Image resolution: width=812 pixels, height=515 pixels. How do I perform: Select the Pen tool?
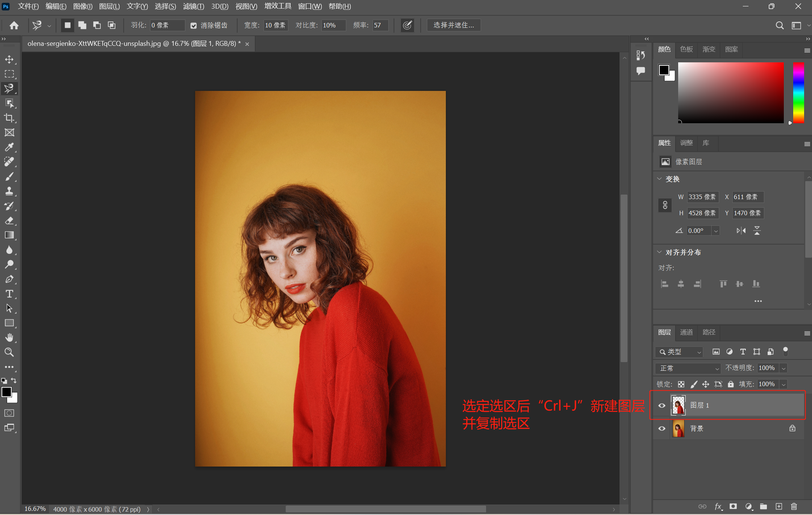9,279
